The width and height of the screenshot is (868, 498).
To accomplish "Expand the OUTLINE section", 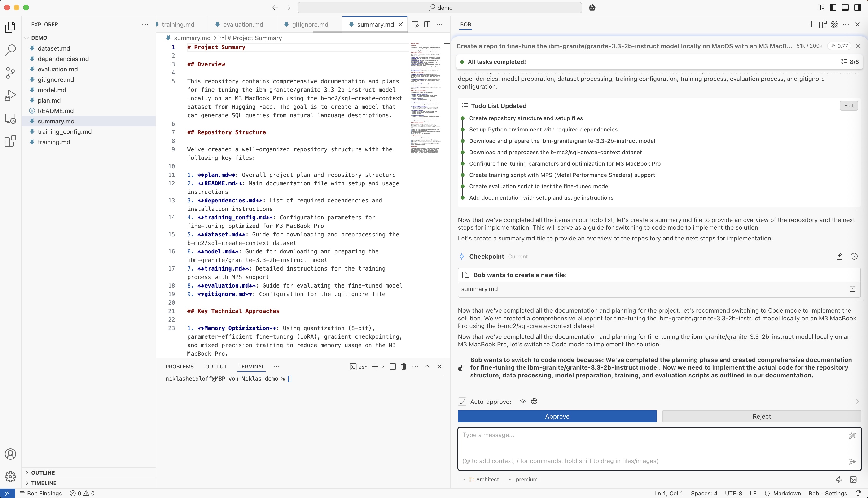I will 43,473.
